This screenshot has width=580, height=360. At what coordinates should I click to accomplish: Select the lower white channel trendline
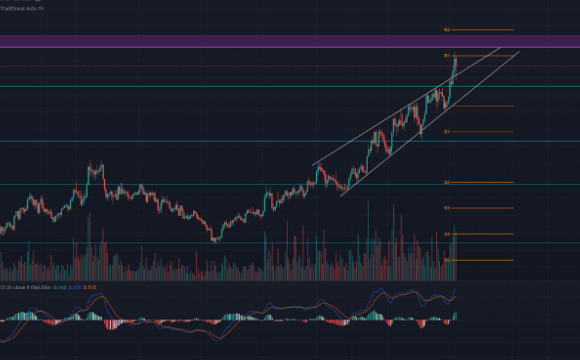point(429,124)
